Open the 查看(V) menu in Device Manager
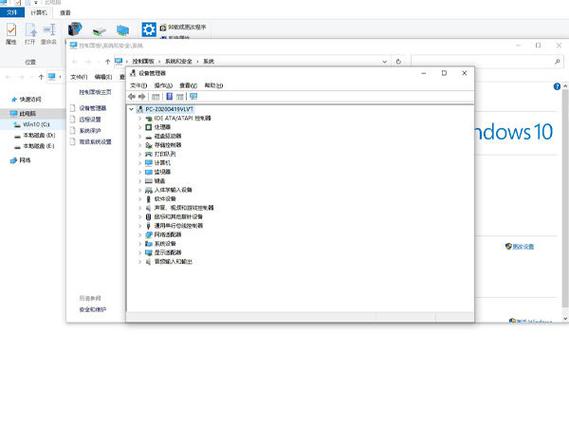Screen dimensions: 569x427 coord(188,86)
